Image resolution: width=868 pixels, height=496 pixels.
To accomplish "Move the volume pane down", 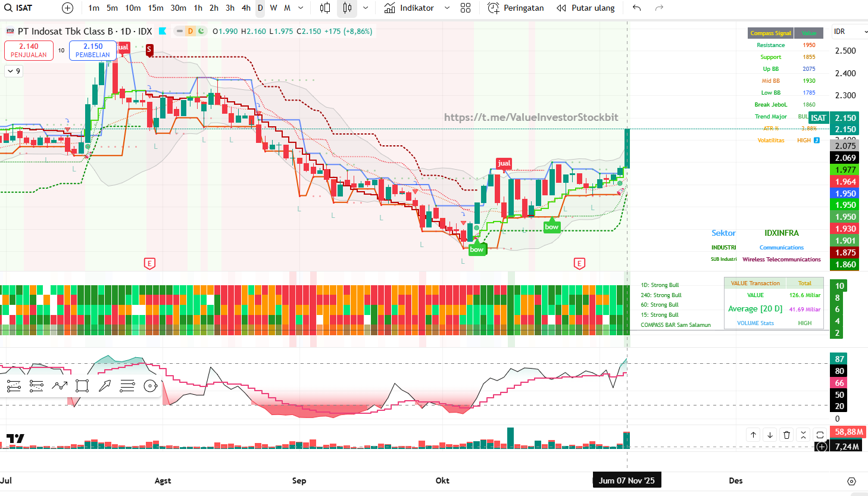I will point(770,435).
